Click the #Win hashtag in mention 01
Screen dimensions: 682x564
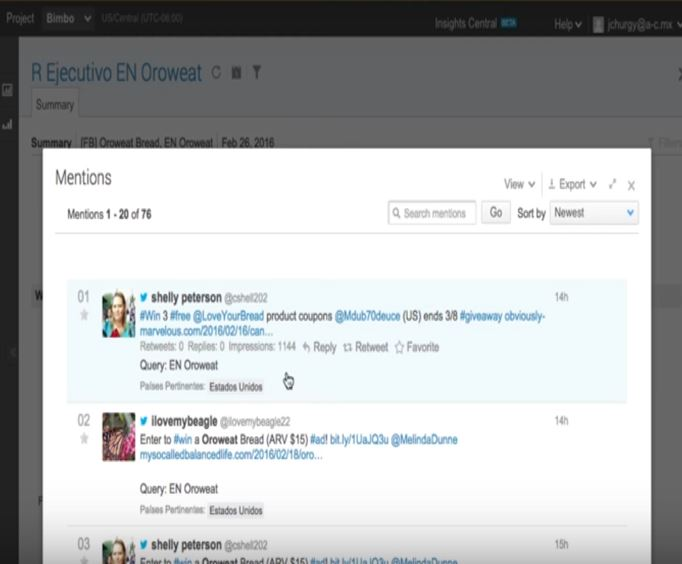150,316
